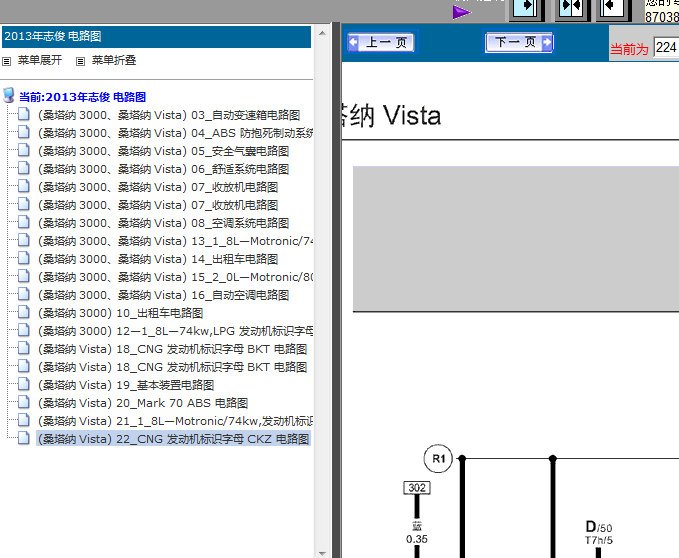Click document icon beside 19_基本装置电路图
Viewport: 679px width, 558px height.
[x=24, y=384]
